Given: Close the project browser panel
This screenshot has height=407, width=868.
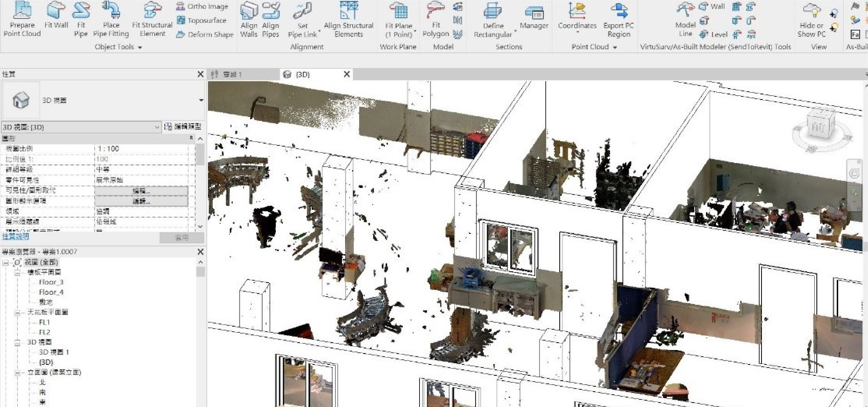Looking at the screenshot, I should [x=200, y=252].
